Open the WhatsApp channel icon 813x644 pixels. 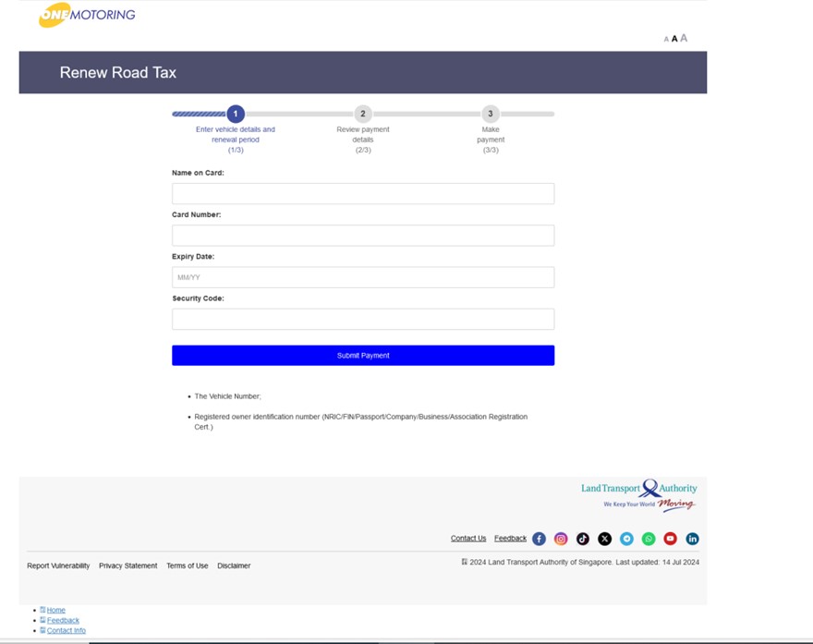pos(649,538)
